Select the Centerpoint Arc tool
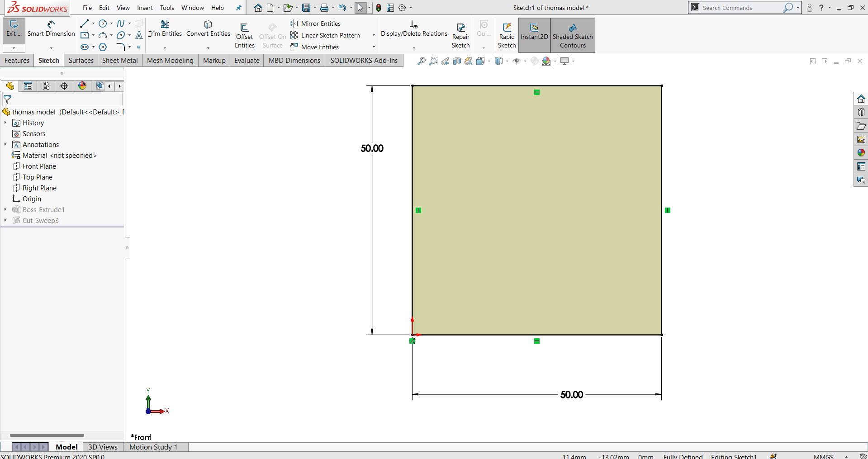Viewport: 868px width, 459px height. 103,35
